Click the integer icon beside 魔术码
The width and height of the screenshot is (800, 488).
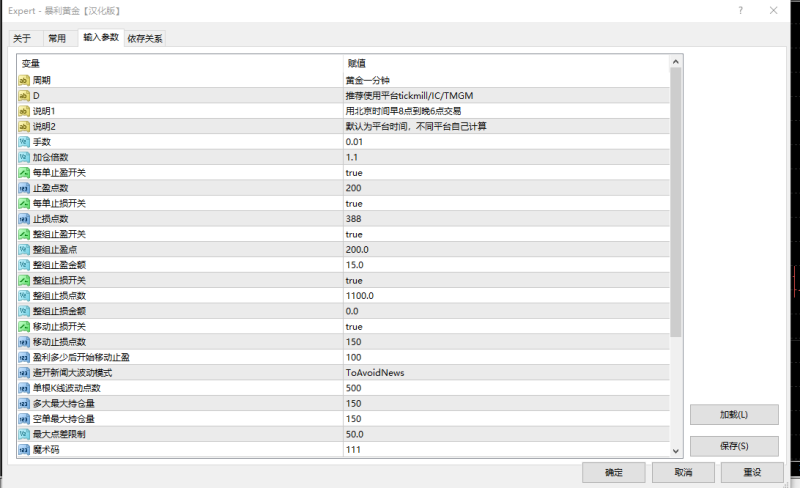tap(24, 450)
